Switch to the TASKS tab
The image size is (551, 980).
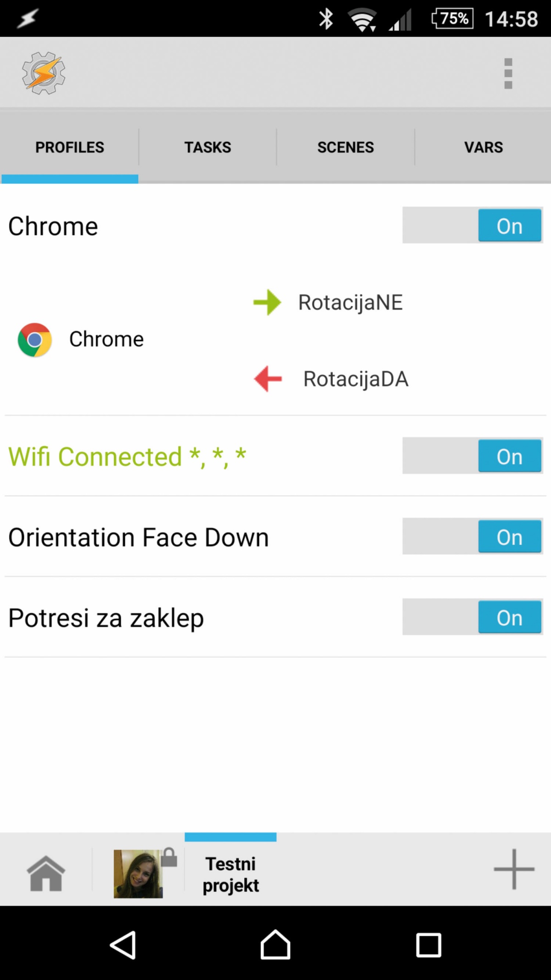(x=208, y=147)
